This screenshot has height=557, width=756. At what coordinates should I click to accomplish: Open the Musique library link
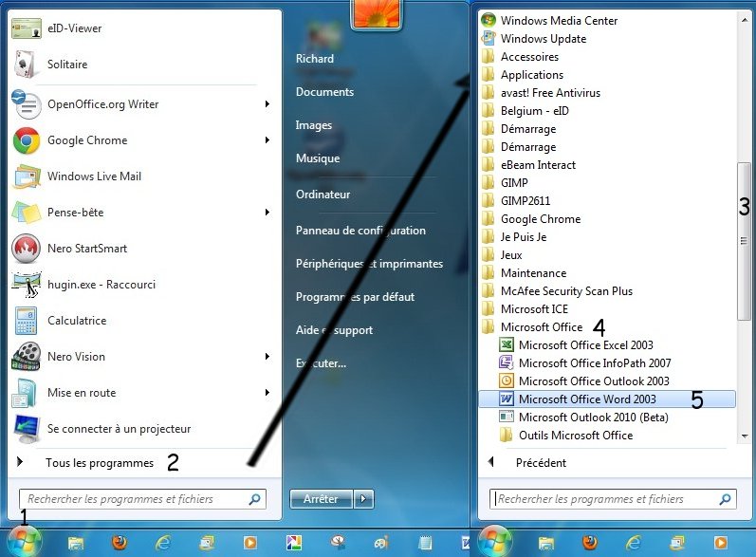(x=318, y=158)
